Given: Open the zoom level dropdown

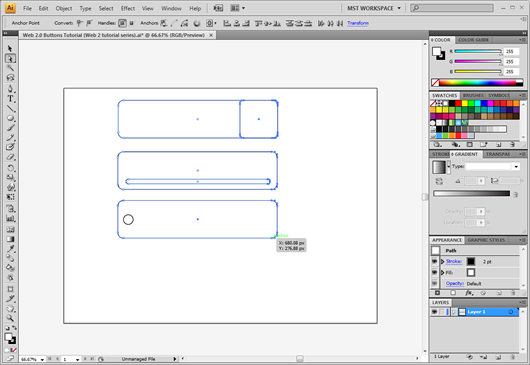Looking at the screenshot, I should pos(42,360).
